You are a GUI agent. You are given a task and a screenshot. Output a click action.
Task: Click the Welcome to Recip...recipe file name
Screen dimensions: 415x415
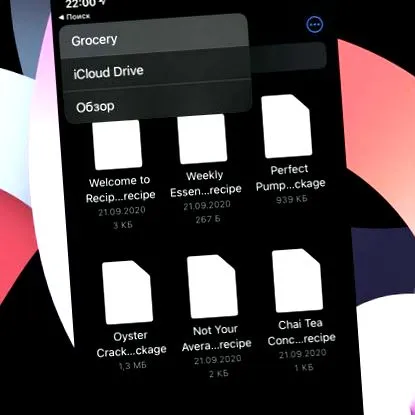[120, 189]
